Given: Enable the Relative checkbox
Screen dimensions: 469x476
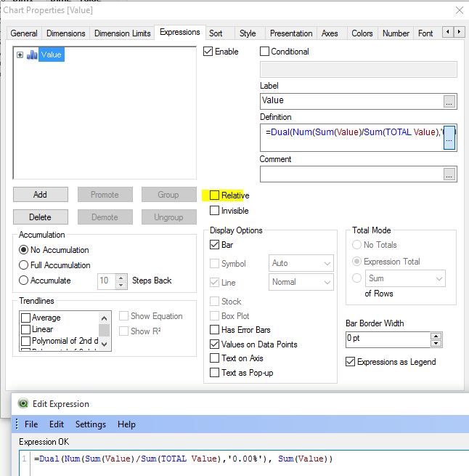Looking at the screenshot, I should click(214, 195).
